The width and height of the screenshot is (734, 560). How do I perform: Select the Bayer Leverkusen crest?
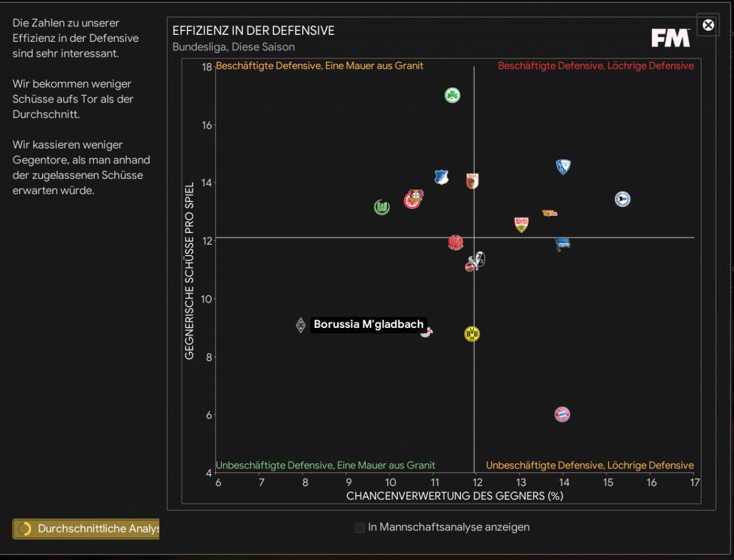(417, 194)
